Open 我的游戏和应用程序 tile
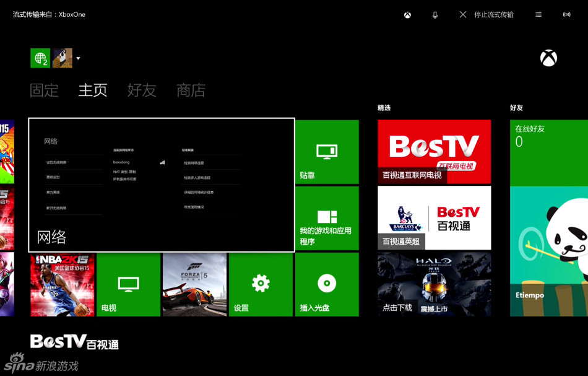Viewport: 588px width, 376px height. click(x=327, y=218)
